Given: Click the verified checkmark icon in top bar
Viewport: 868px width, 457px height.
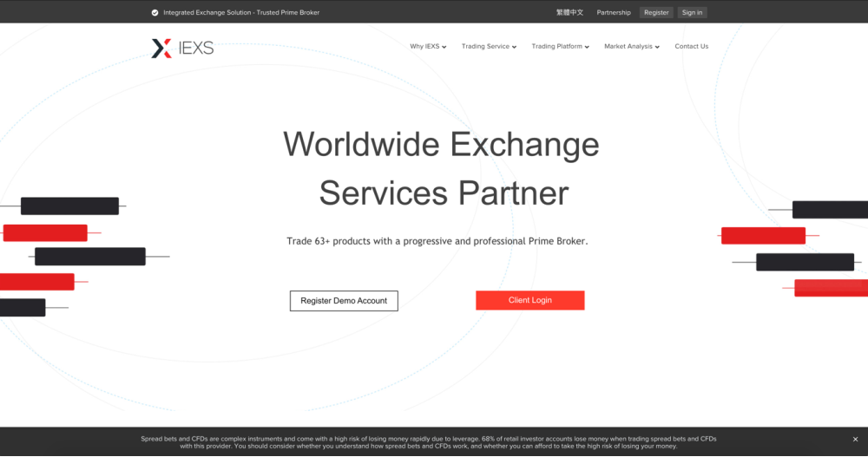Looking at the screenshot, I should pyautogui.click(x=155, y=13).
